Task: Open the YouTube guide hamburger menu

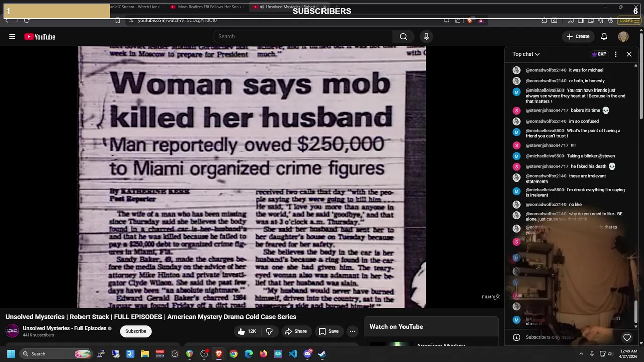Action: [12, 36]
